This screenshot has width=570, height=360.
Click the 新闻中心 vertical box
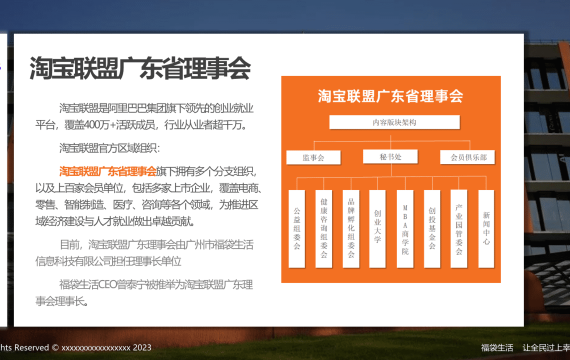tap(486, 229)
